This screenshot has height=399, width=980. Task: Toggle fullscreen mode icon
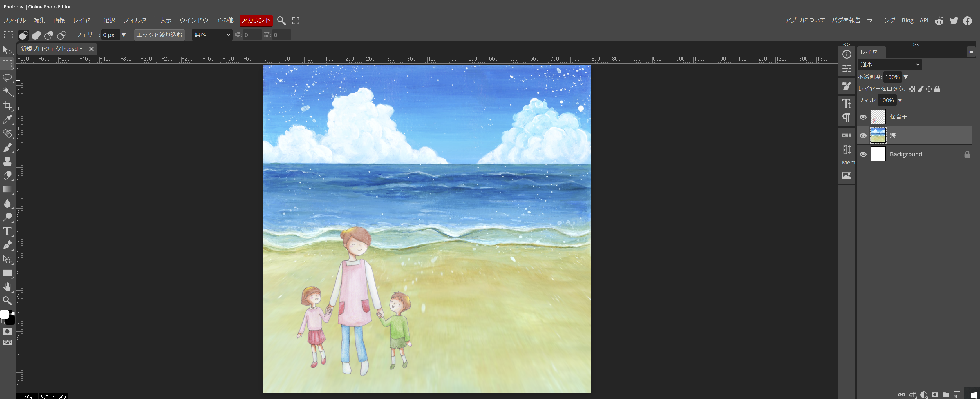point(296,21)
